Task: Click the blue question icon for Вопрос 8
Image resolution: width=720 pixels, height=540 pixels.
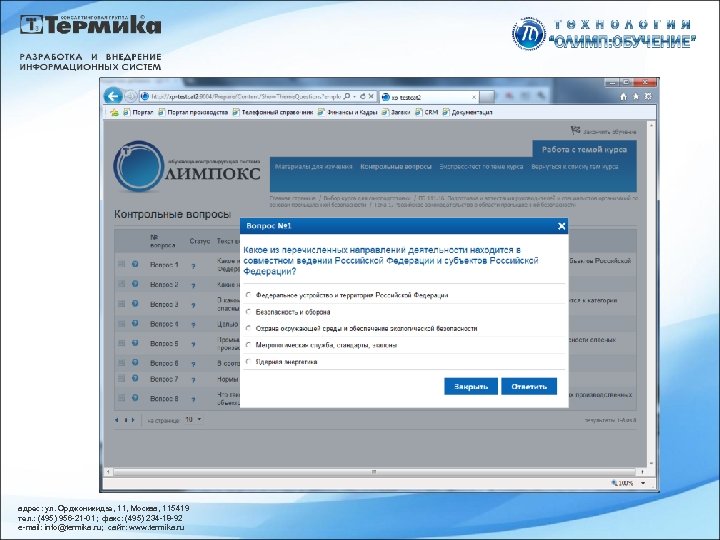Action: click(135, 398)
